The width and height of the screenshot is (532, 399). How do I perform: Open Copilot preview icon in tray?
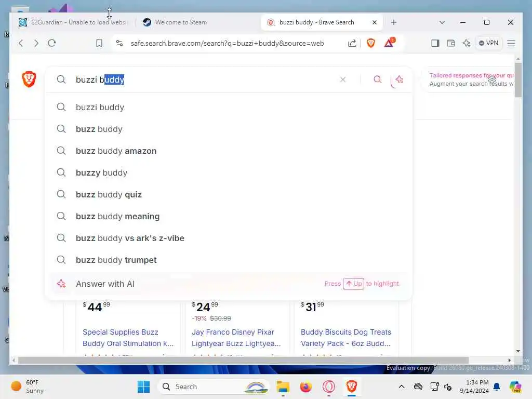(515, 387)
